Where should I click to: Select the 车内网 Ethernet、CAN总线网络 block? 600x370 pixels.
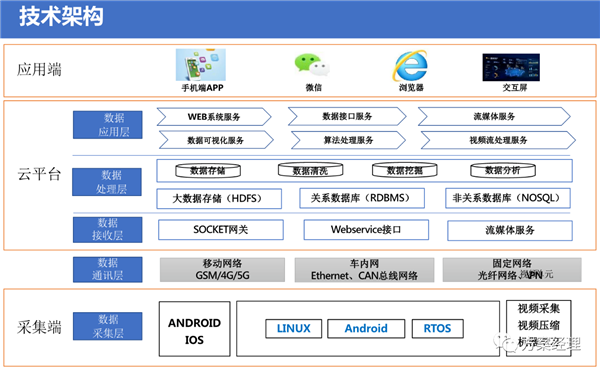tap(364, 270)
